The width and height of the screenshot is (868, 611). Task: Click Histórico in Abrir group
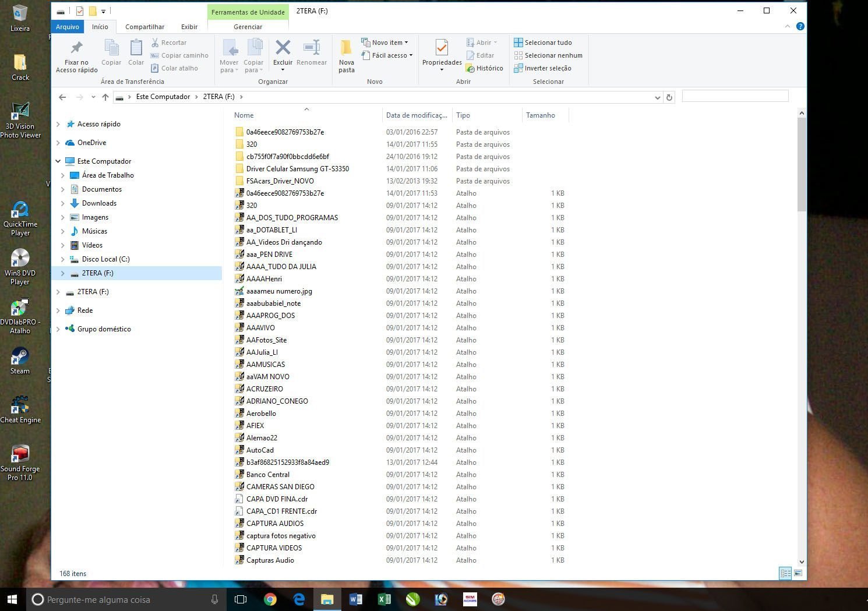(484, 68)
